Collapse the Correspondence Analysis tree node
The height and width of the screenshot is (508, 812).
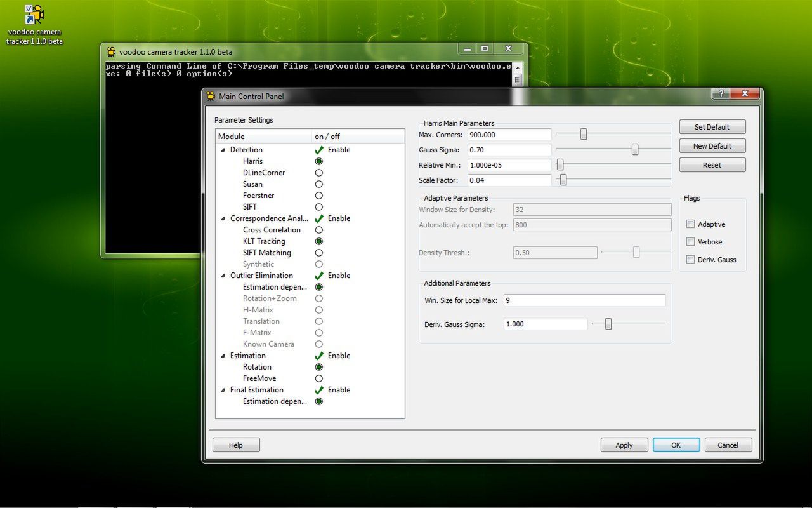click(x=223, y=218)
